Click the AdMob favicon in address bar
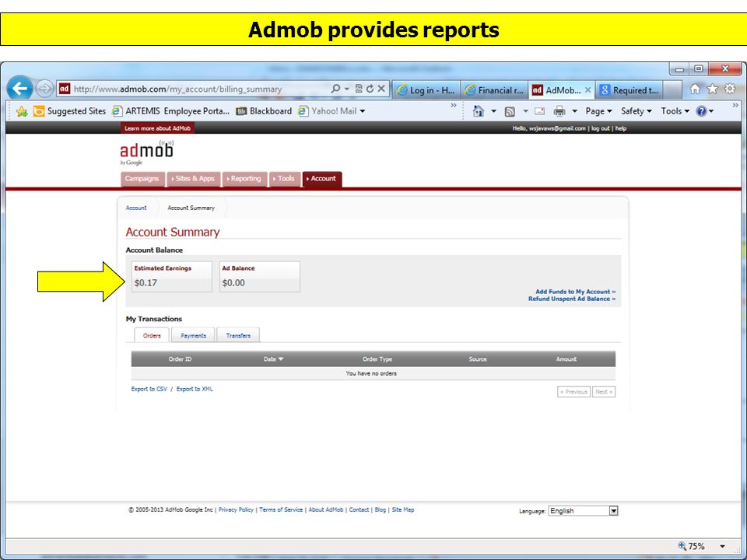Viewport: 747px width, 560px height. coord(65,89)
